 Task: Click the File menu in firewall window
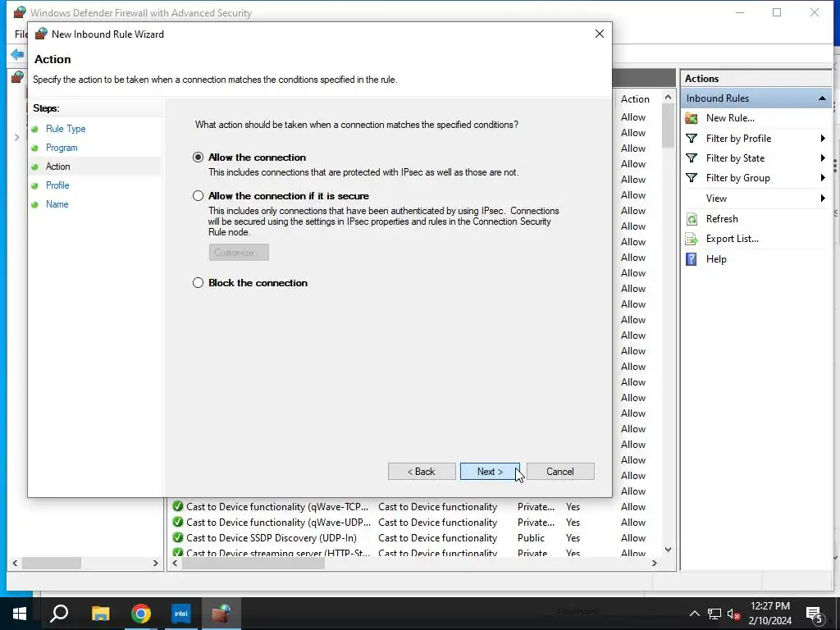click(21, 34)
